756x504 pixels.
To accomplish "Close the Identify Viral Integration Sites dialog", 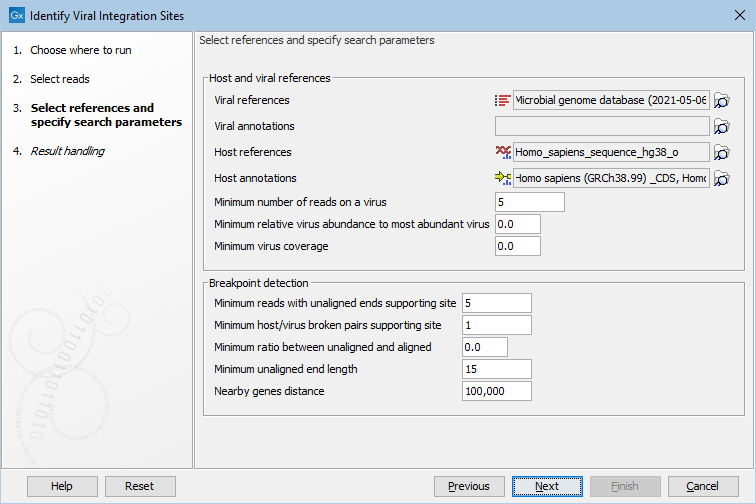I will pyautogui.click(x=733, y=16).
